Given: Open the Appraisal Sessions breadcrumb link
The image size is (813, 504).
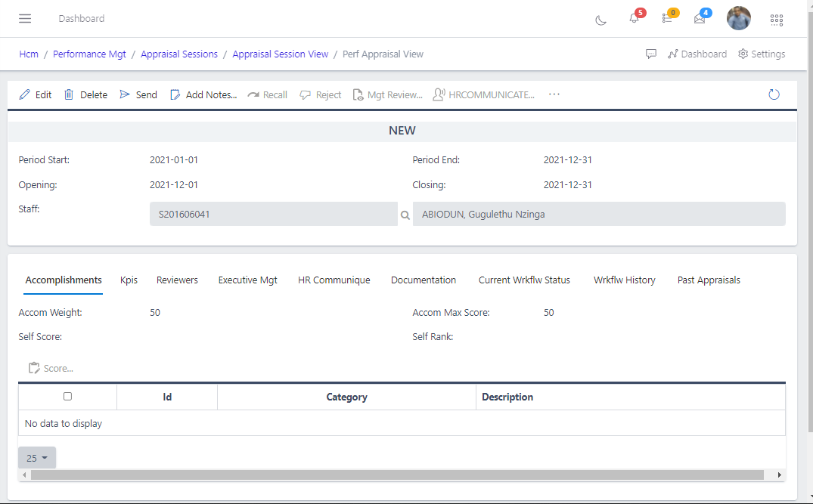Looking at the screenshot, I should (179, 54).
